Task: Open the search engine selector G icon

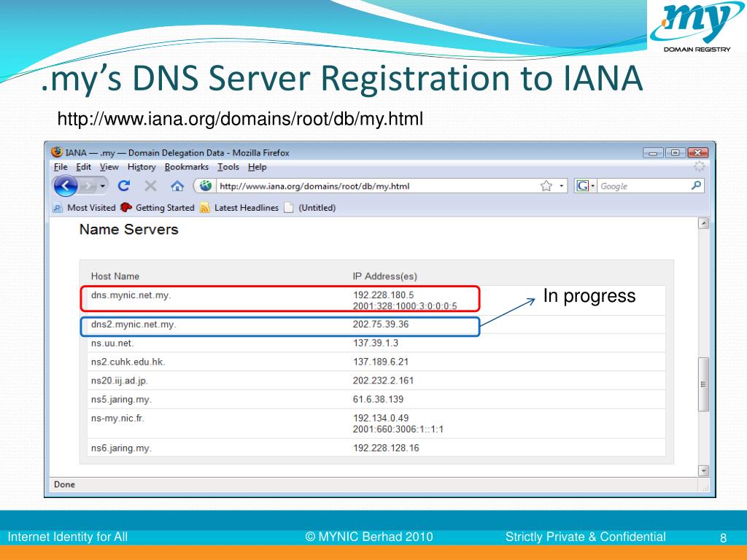Action: [584, 186]
